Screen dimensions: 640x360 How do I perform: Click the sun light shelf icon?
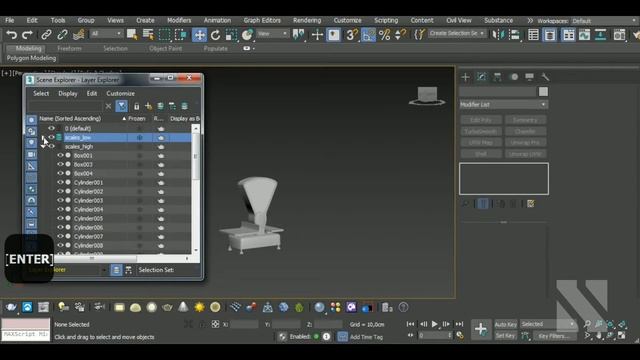(x=199, y=307)
